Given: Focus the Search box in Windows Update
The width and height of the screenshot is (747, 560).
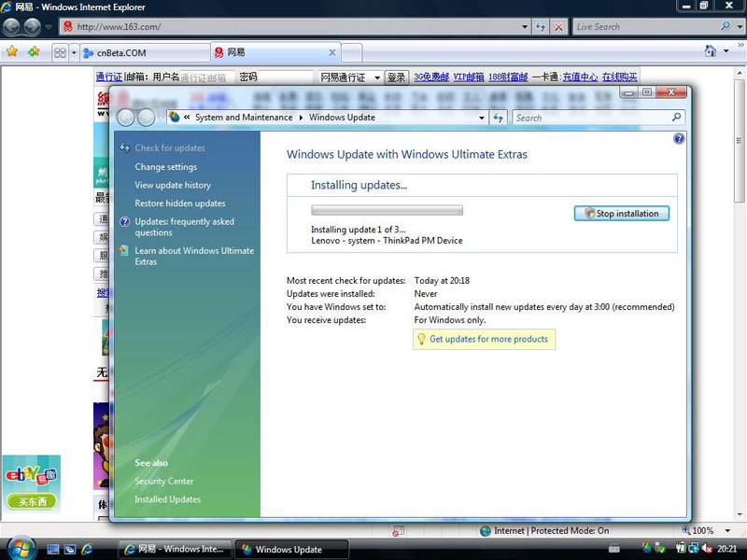Looking at the screenshot, I should tap(592, 118).
